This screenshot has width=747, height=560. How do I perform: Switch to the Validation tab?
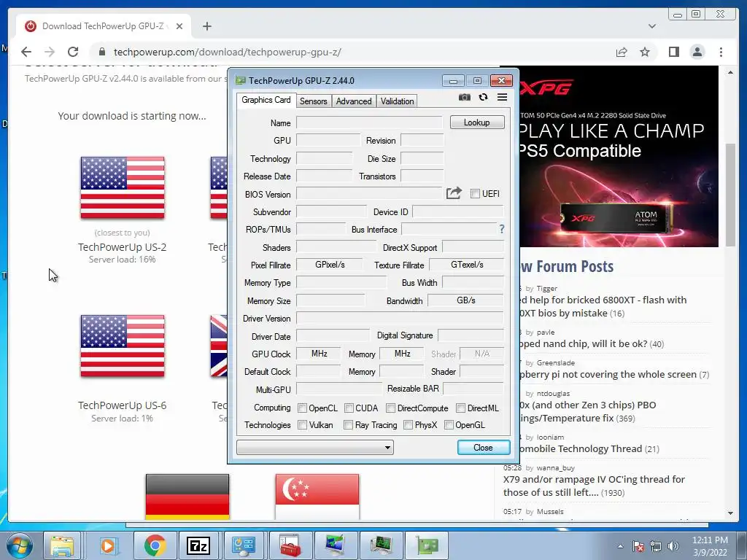(x=397, y=101)
